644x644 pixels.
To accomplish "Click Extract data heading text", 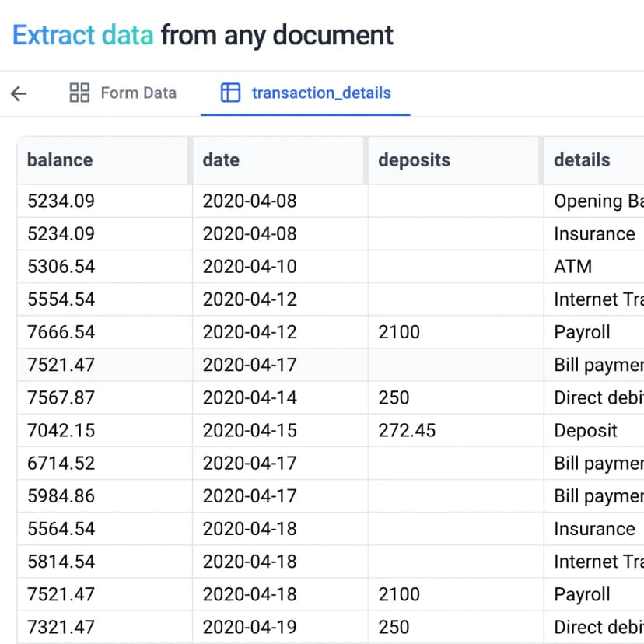I will (83, 35).
